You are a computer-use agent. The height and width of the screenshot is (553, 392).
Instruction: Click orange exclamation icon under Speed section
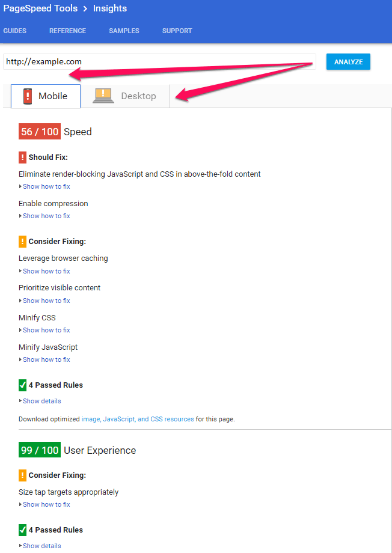pos(23,242)
